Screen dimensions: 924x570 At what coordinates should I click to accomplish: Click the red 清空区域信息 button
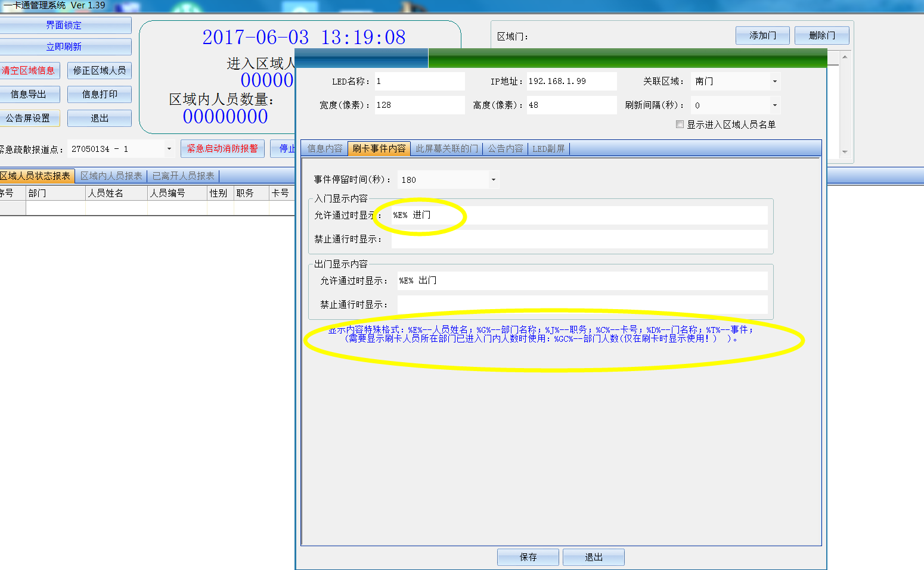(29, 70)
